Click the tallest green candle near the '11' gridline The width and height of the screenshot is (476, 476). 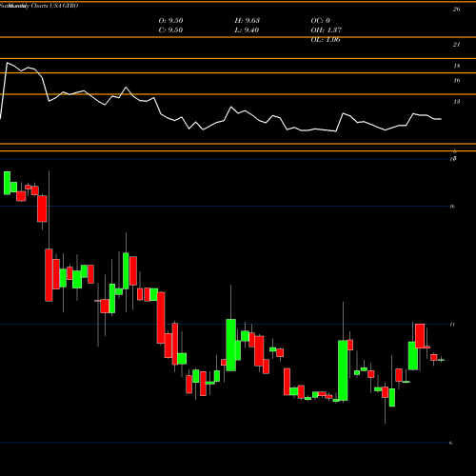pos(343,370)
